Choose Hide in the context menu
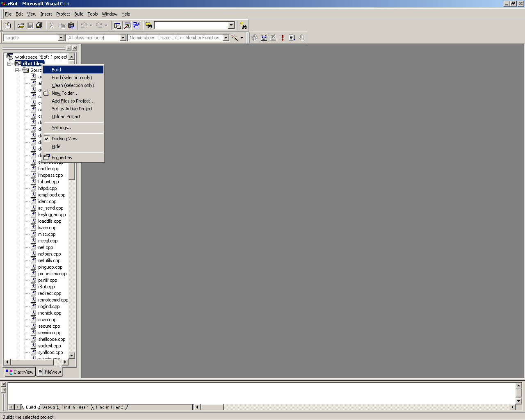Image resolution: width=525 pixels, height=420 pixels. (x=73, y=146)
